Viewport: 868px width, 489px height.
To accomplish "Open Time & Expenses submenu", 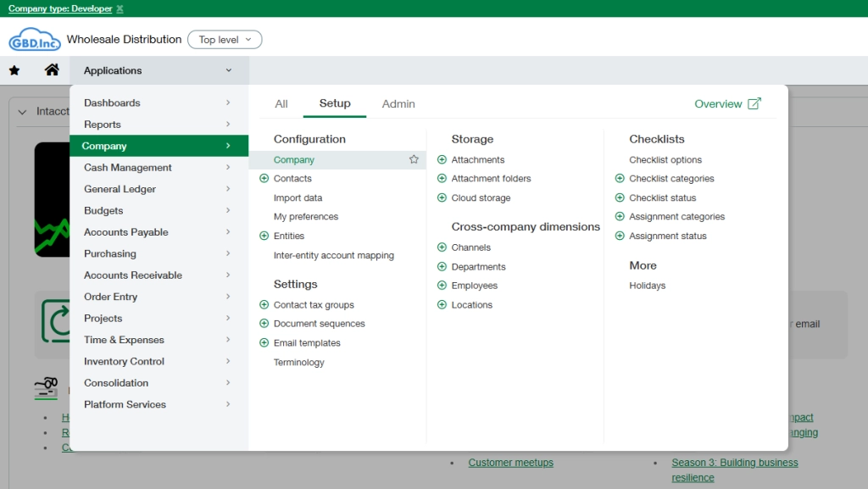I will pyautogui.click(x=159, y=340).
